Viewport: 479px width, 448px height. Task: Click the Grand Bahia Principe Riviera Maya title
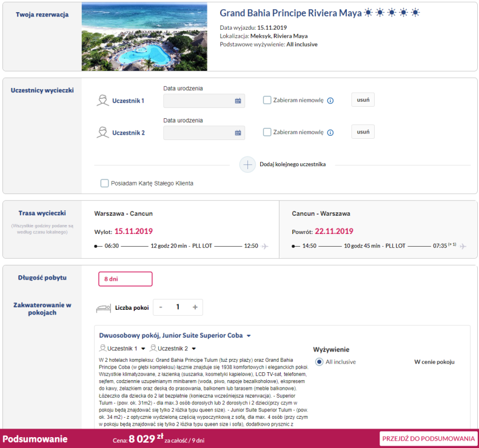pos(290,13)
